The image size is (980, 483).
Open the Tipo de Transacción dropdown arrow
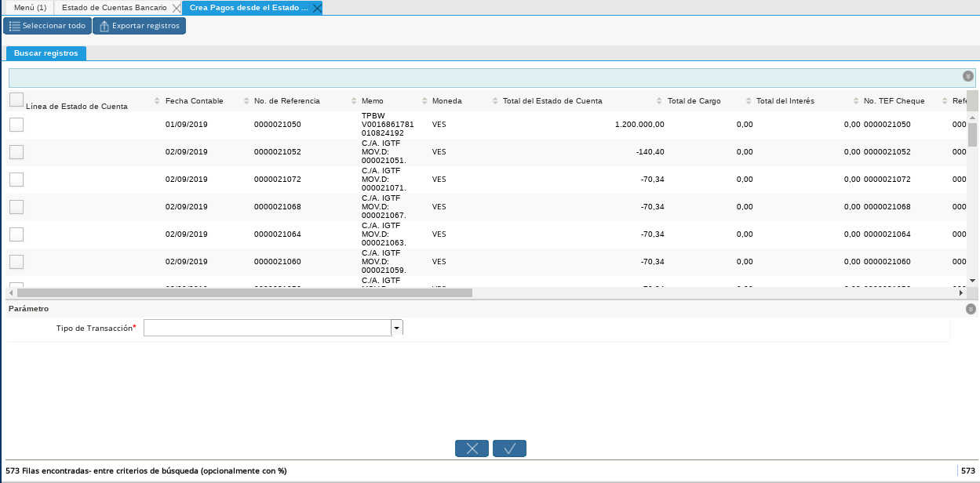397,328
